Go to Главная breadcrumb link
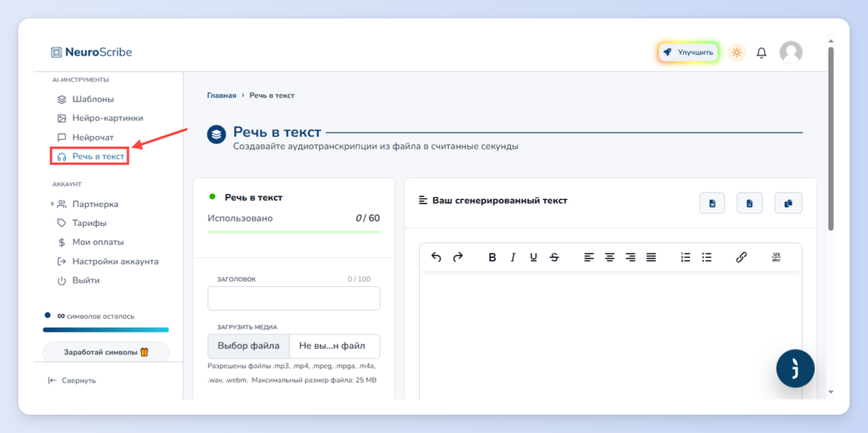This screenshot has width=868, height=433. point(221,96)
